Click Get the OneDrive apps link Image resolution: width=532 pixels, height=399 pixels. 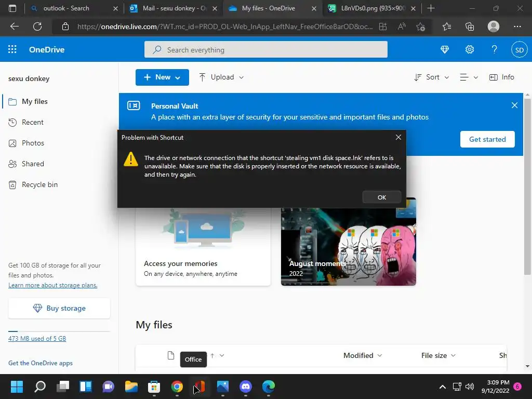[41, 363]
